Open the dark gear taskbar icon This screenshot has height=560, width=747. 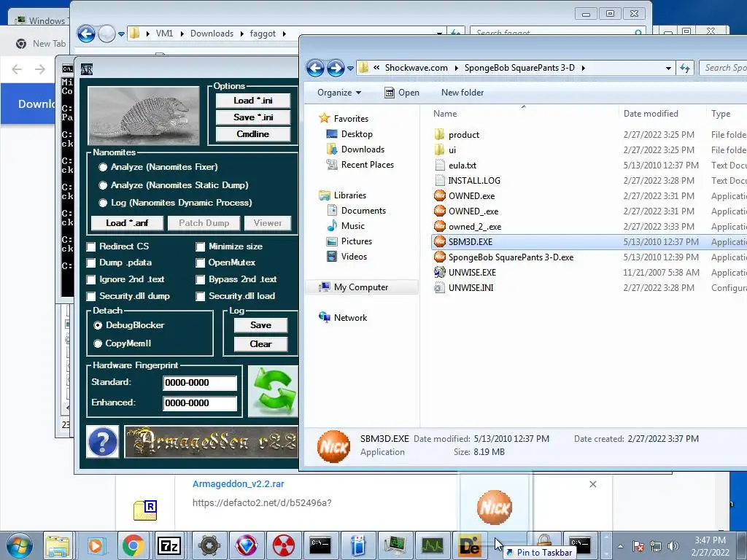point(208,545)
